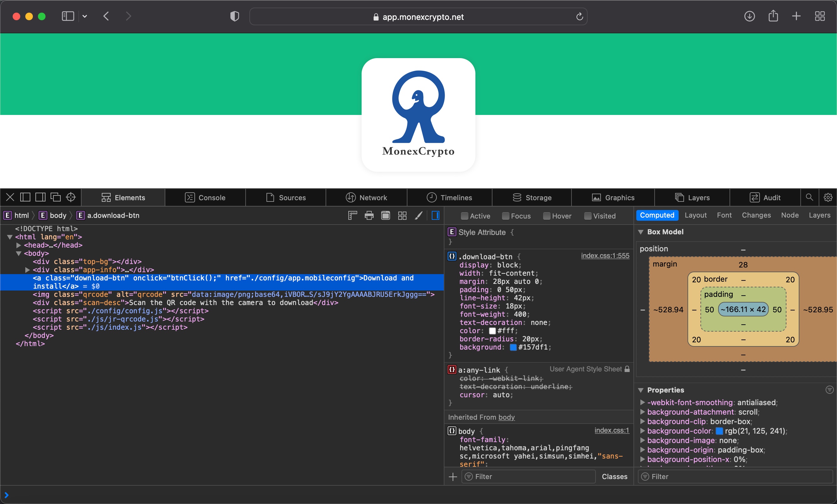The width and height of the screenshot is (837, 504).
Task: Select the Changes sidebar tab
Action: click(756, 215)
